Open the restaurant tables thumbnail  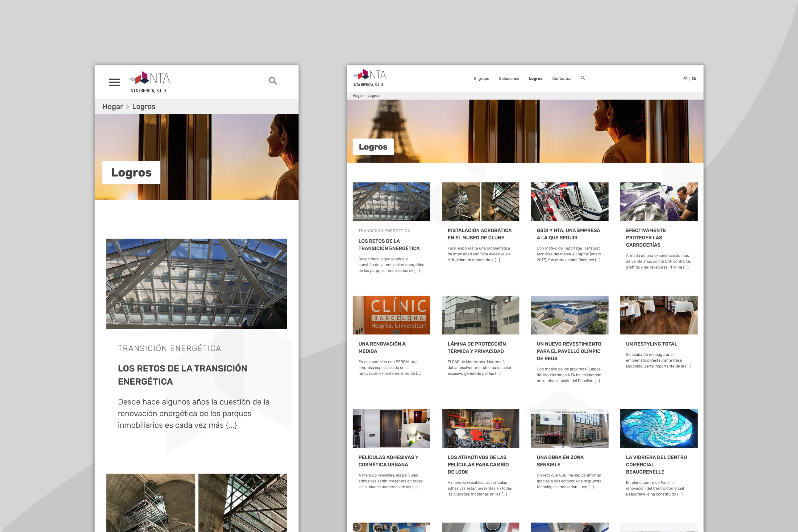click(659, 315)
